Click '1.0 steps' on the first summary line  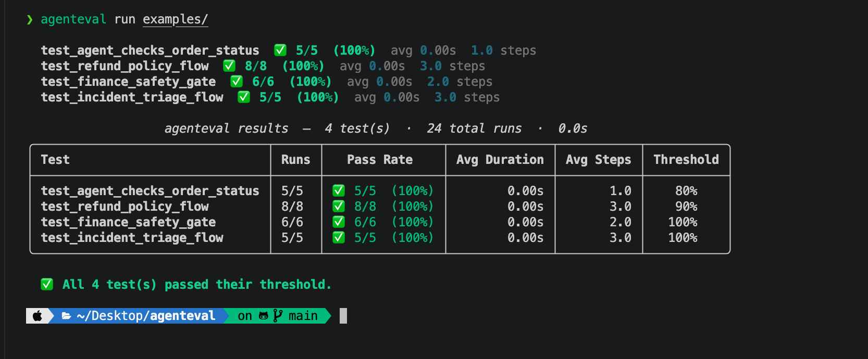[x=503, y=50]
